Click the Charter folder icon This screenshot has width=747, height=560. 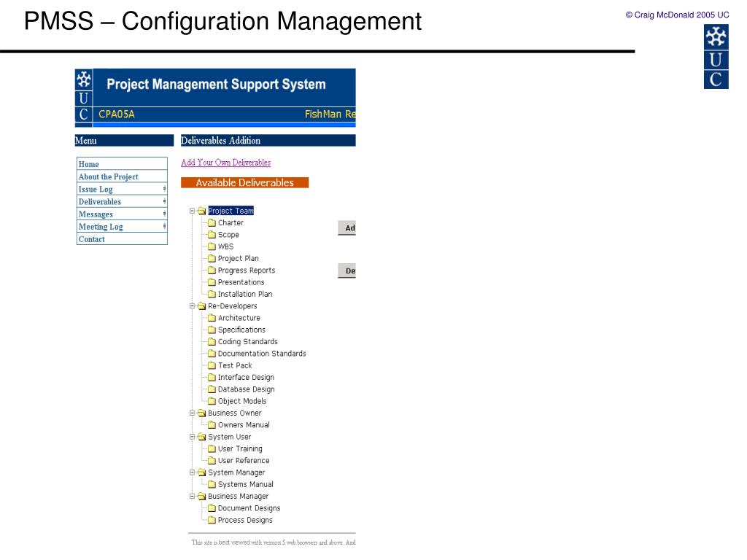[x=212, y=222]
